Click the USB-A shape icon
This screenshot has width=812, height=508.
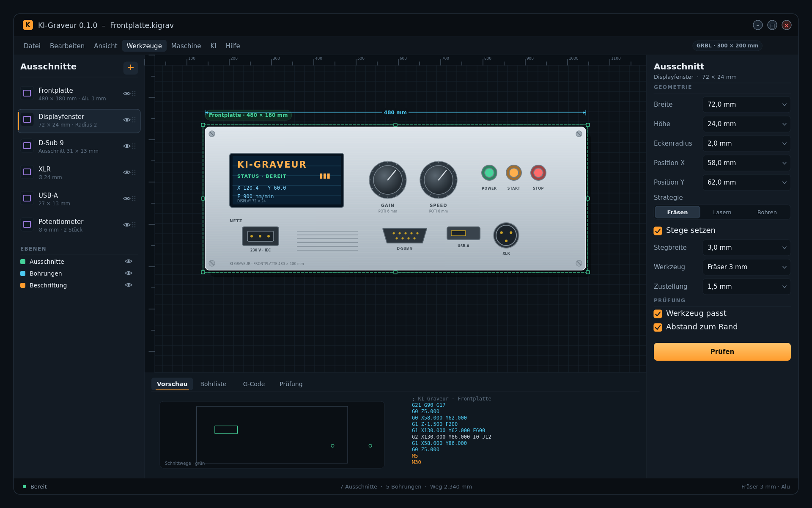click(x=27, y=198)
